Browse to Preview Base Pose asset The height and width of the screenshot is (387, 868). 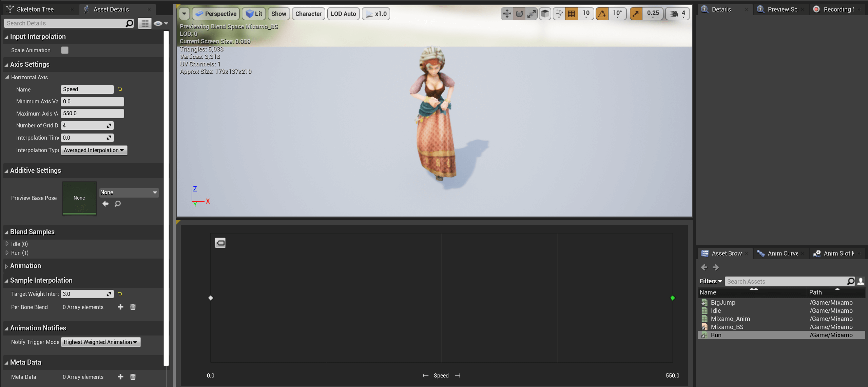coord(118,204)
